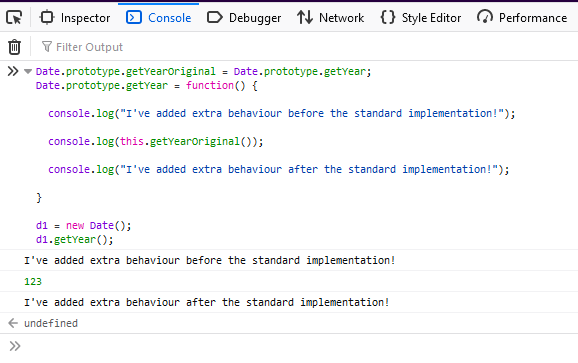Collapse the multi-line code input triangle
Screen dimensions: 578x363
[28, 71]
